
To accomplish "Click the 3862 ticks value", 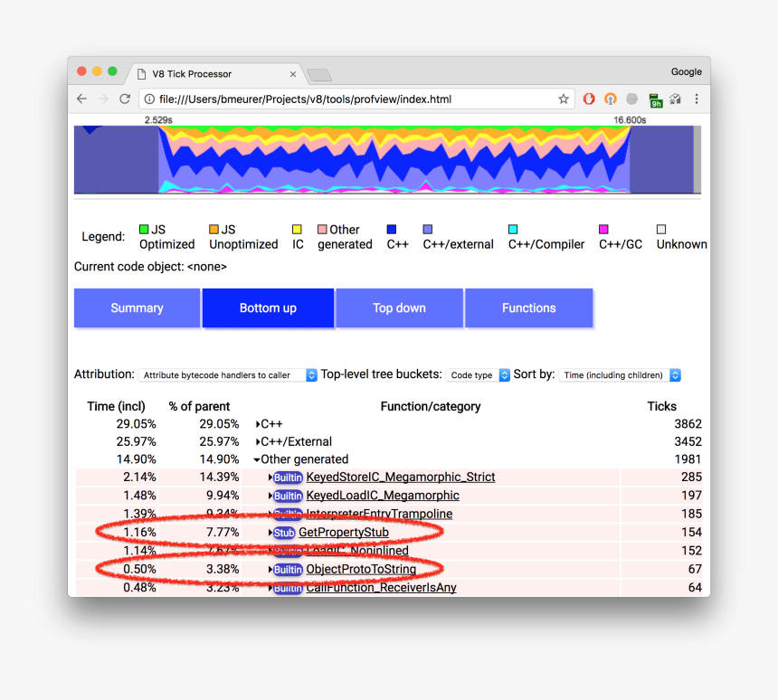I will click(688, 424).
